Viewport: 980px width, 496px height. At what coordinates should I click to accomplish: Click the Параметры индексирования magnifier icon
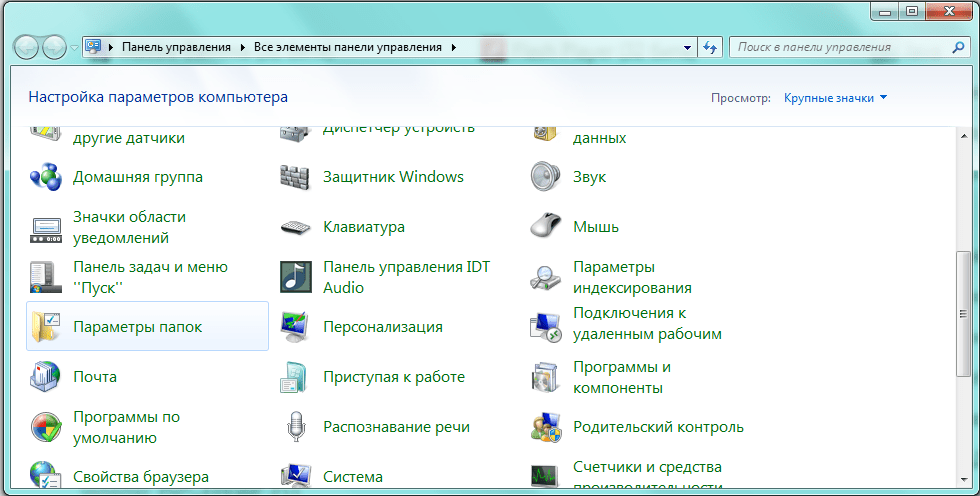point(546,277)
